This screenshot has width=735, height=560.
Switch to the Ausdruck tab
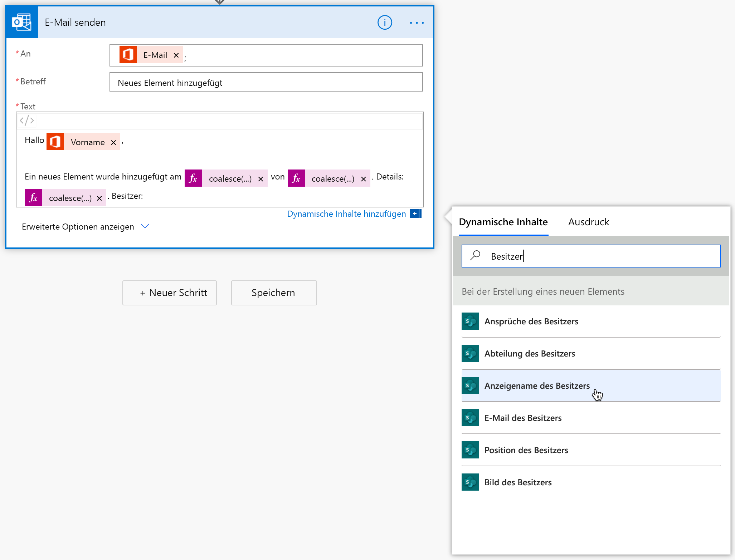click(x=589, y=222)
